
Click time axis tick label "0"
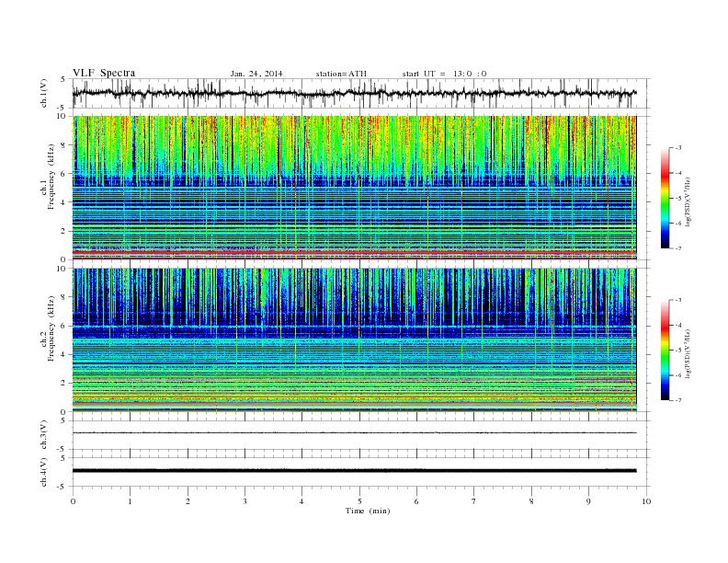[x=73, y=501]
